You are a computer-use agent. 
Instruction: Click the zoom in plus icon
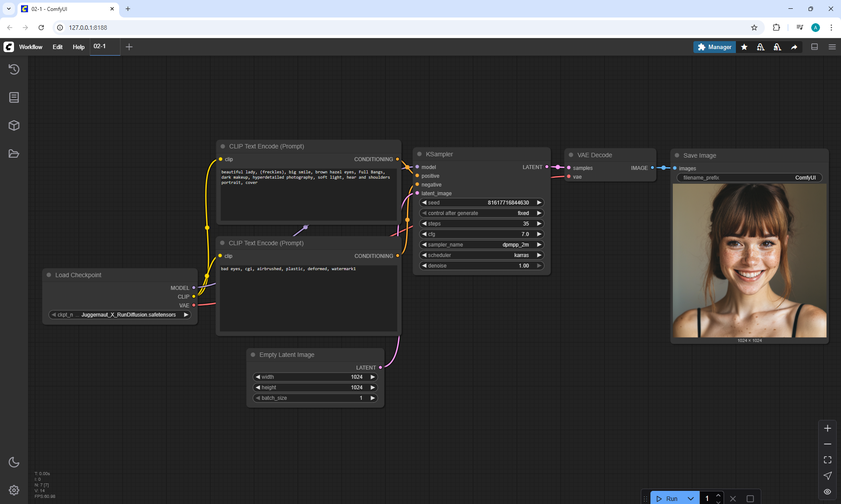click(827, 428)
